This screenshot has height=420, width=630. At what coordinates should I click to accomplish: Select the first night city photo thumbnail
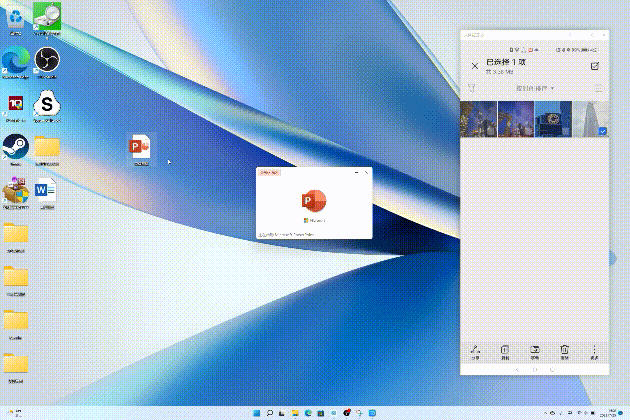[478, 118]
